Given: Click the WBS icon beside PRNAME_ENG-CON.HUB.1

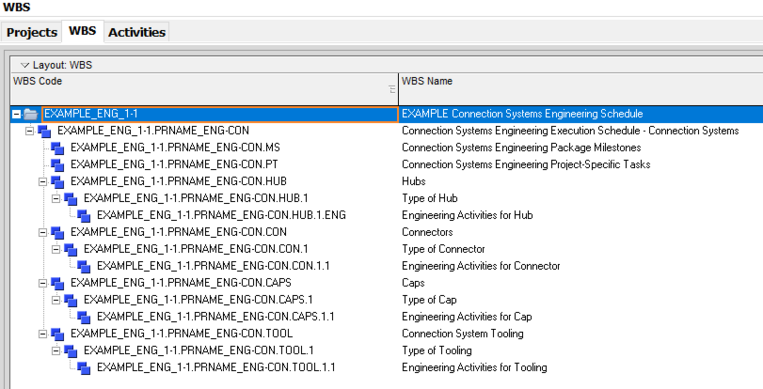Looking at the screenshot, I should click(71, 199).
